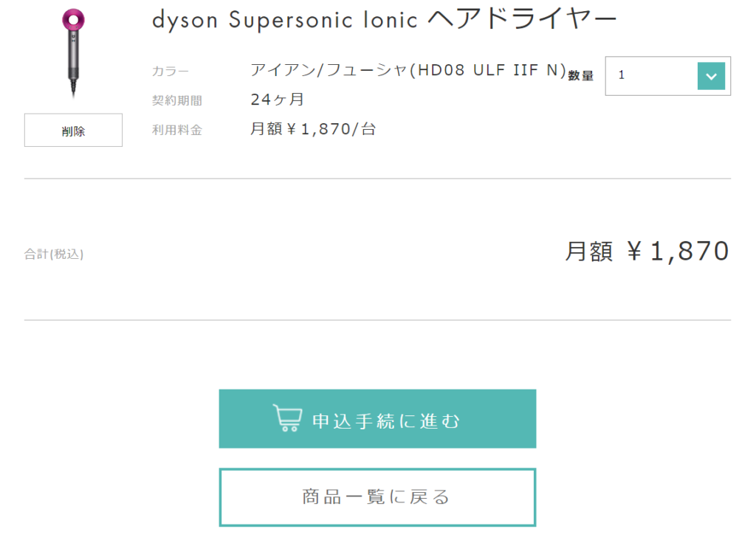Click the handle of the hair dryer image
The height and width of the screenshot is (540, 756).
click(x=73, y=58)
